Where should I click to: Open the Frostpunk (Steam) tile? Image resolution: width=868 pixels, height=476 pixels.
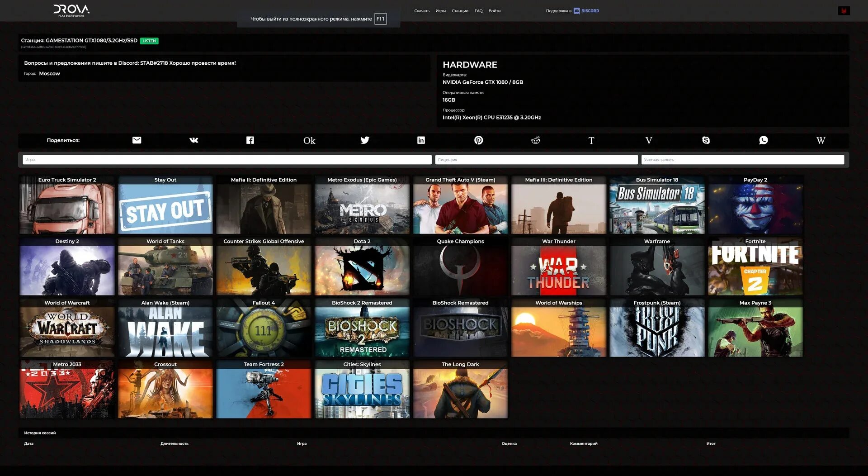(657, 328)
